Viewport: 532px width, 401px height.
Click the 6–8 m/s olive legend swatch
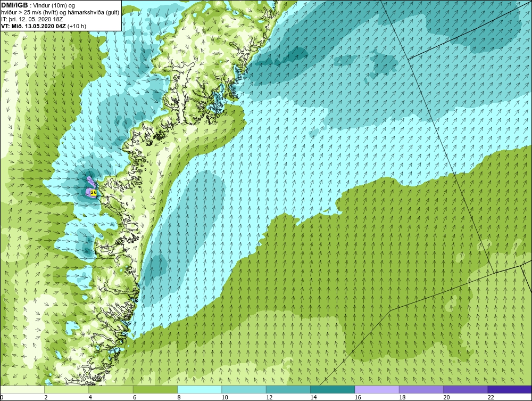(155, 389)
